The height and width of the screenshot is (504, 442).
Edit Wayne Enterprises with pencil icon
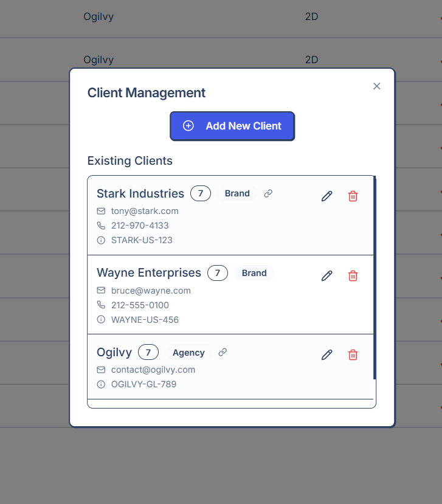click(326, 276)
